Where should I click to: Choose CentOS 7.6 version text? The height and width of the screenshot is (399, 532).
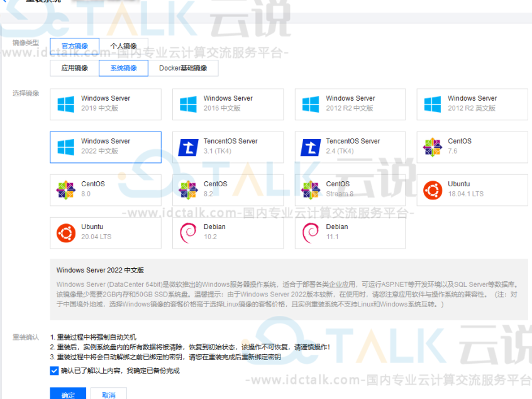[453, 151]
